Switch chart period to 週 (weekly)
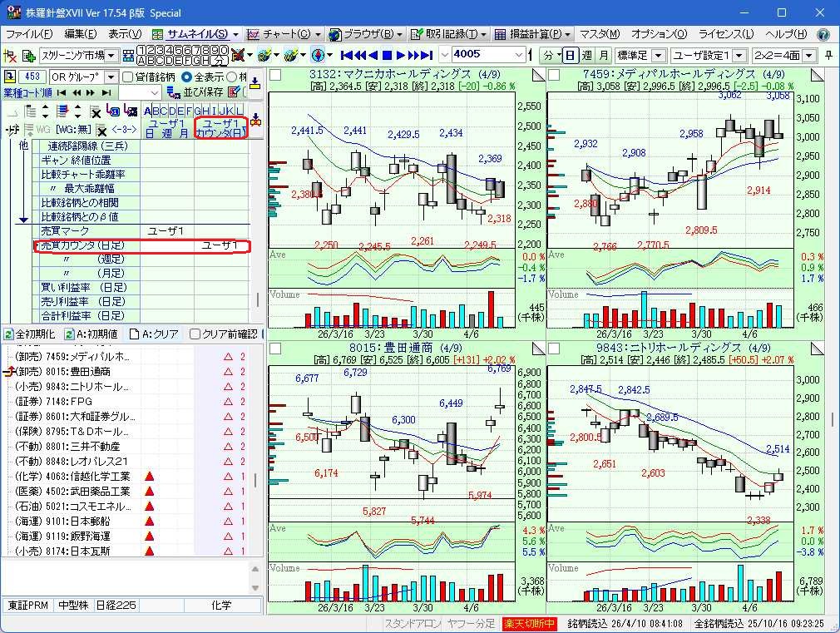The height and width of the screenshot is (633, 840). point(587,56)
